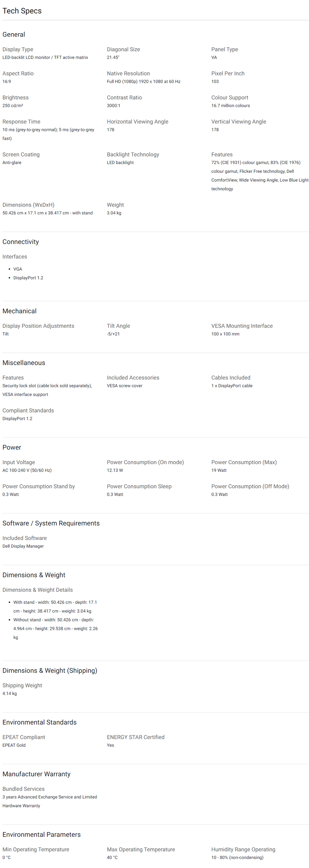
Task: Click the Software / System Requirements heading
Action: point(51,523)
